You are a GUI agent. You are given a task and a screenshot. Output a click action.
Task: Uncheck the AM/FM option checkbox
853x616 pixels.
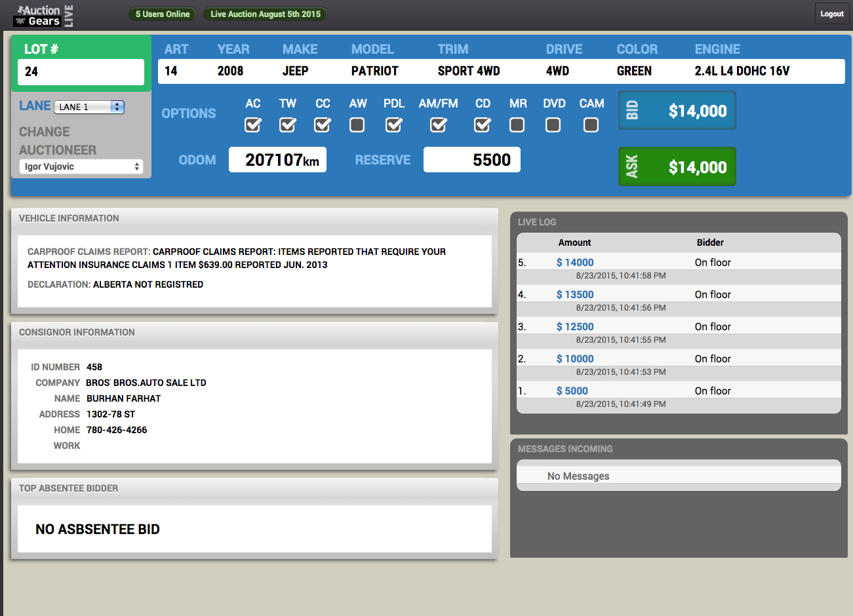click(439, 125)
